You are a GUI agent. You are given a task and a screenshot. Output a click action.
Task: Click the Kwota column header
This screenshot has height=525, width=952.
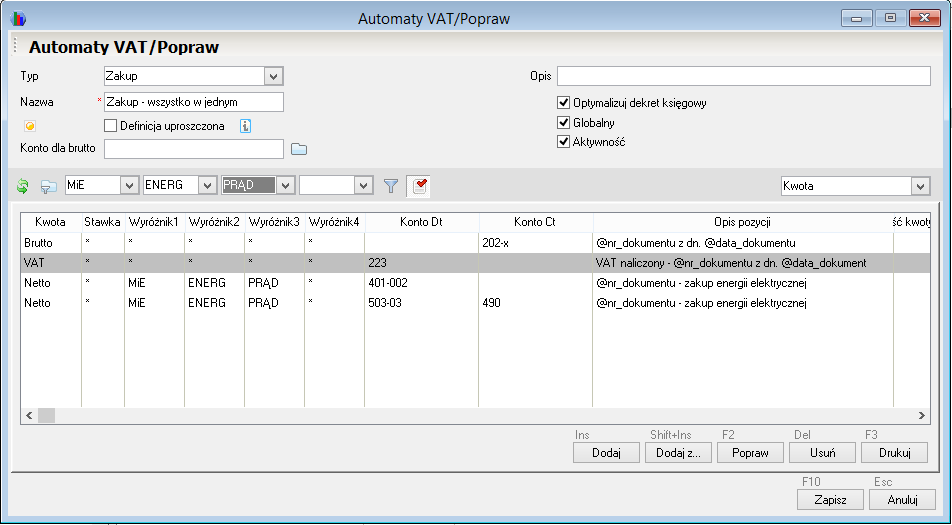point(50,222)
